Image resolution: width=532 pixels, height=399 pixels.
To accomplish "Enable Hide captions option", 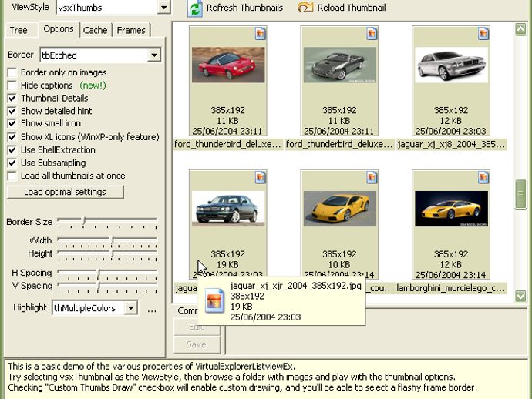I will click(x=12, y=85).
